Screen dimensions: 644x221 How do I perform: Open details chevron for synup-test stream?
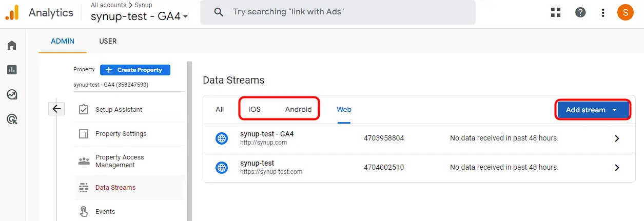pos(617,168)
